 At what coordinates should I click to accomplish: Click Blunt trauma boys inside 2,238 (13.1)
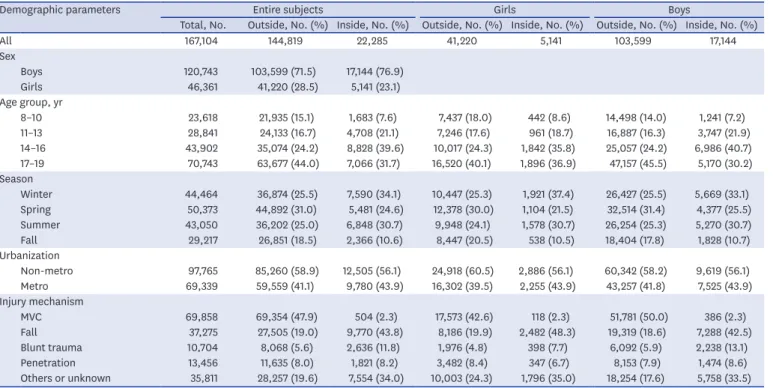tap(723, 348)
